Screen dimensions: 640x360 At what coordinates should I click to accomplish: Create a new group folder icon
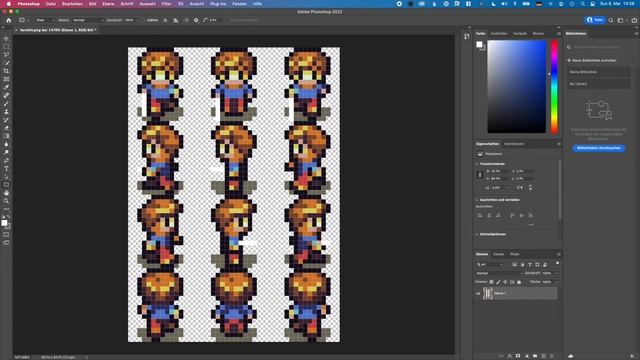click(535, 356)
